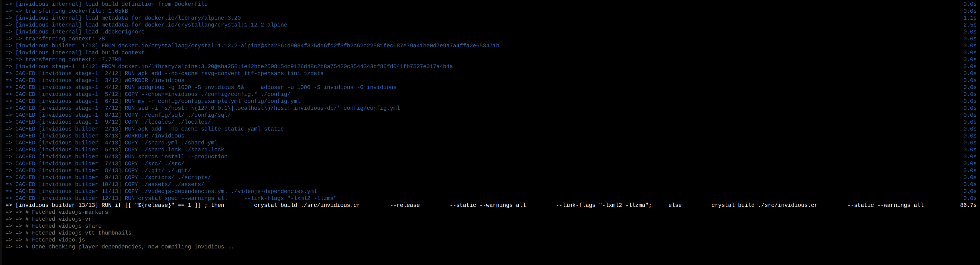Click the 'load .dockerignore' line

click(x=75, y=32)
